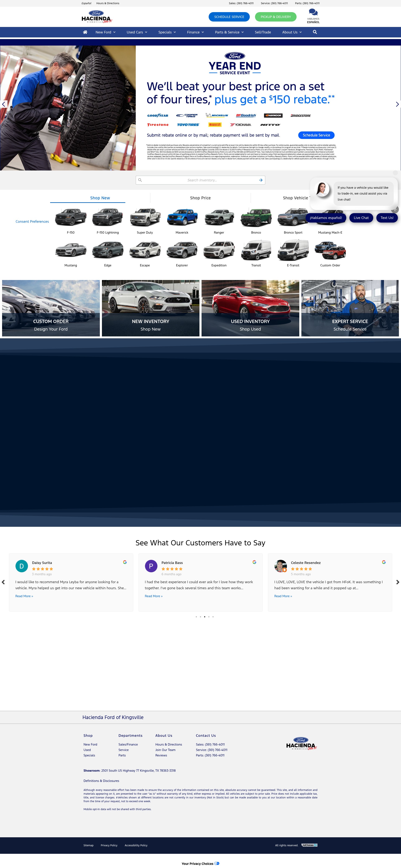Open the Sell/Trade nav item

tap(263, 32)
